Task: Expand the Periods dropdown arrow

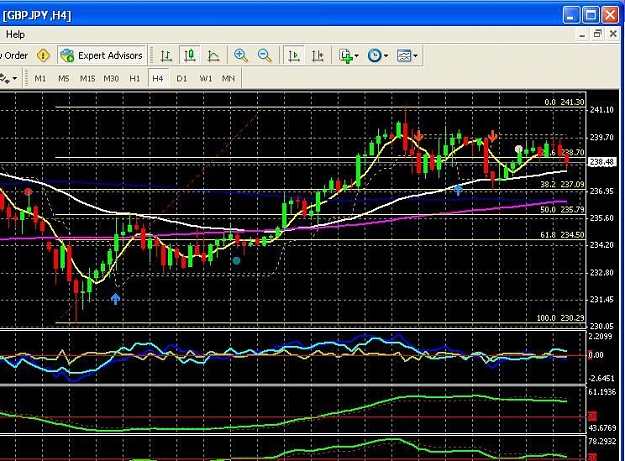Action: click(x=386, y=56)
